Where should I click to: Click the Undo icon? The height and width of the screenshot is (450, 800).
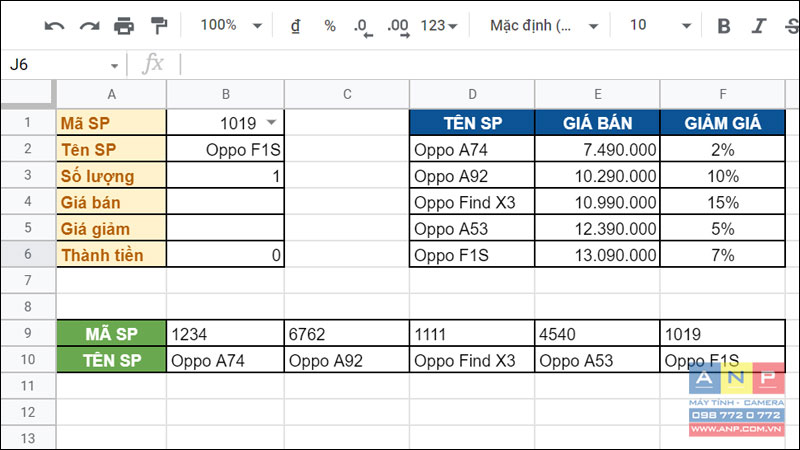[x=54, y=26]
